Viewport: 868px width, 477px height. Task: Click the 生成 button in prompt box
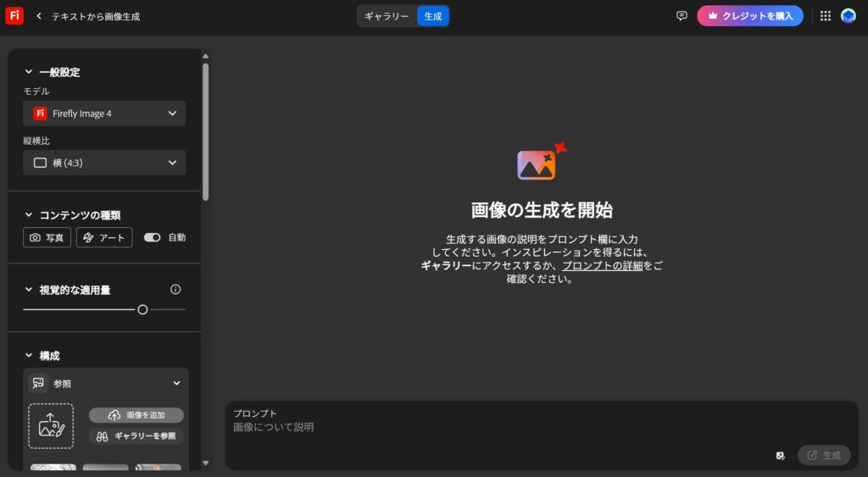tap(824, 456)
